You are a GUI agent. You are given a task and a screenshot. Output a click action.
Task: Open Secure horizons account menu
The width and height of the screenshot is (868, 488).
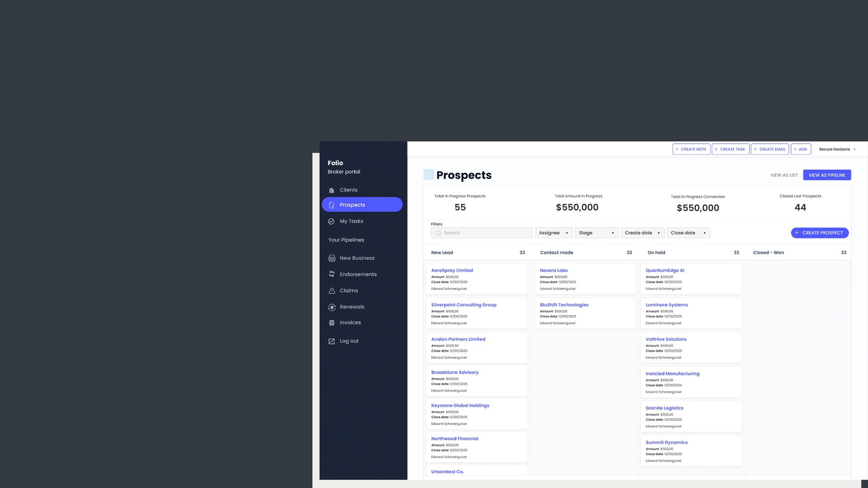837,150
